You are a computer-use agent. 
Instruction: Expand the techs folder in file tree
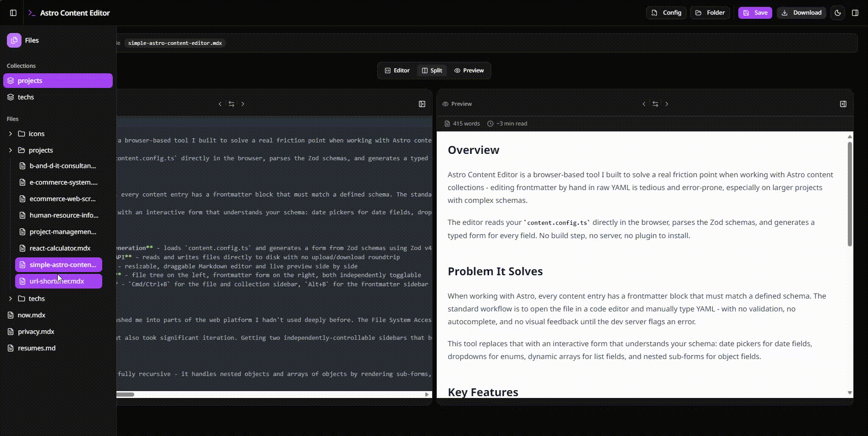pos(11,299)
